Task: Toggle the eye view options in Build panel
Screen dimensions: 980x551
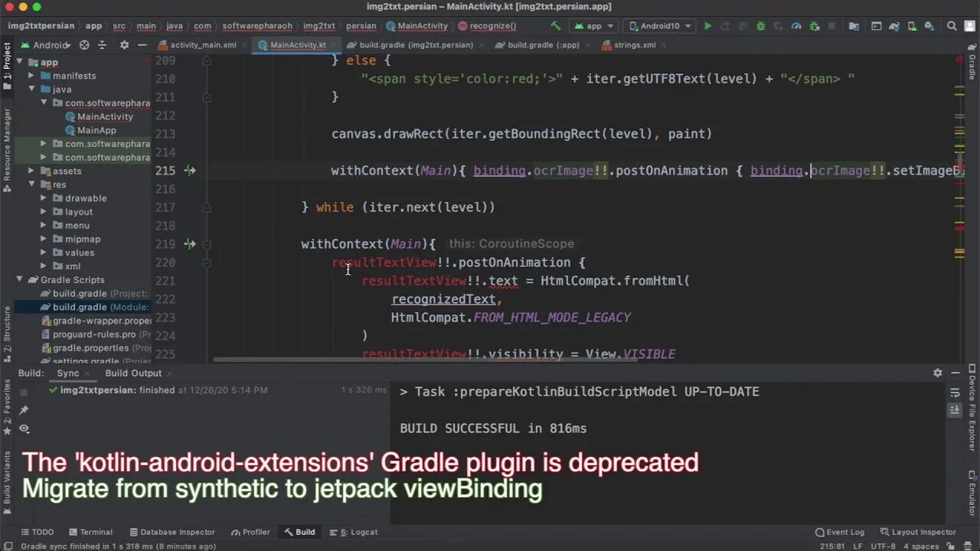Action: click(x=24, y=429)
